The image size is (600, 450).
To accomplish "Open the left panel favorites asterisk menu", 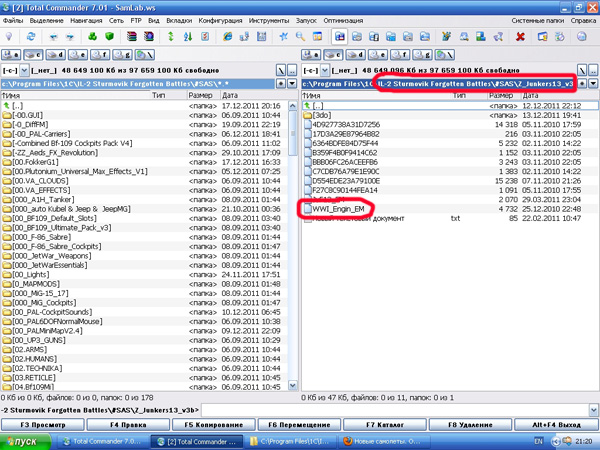I will click(281, 83).
